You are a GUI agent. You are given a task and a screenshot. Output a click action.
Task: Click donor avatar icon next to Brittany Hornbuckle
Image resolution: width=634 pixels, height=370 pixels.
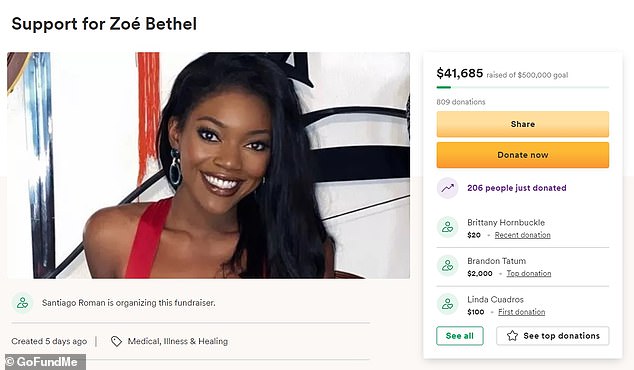point(448,227)
